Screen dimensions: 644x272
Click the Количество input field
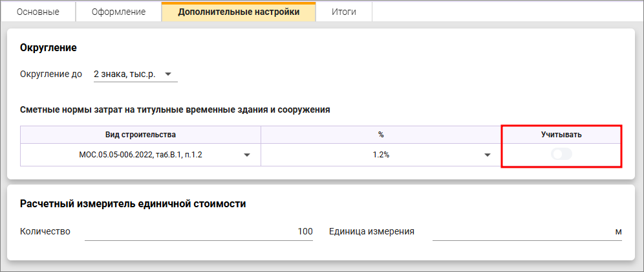pos(199,232)
